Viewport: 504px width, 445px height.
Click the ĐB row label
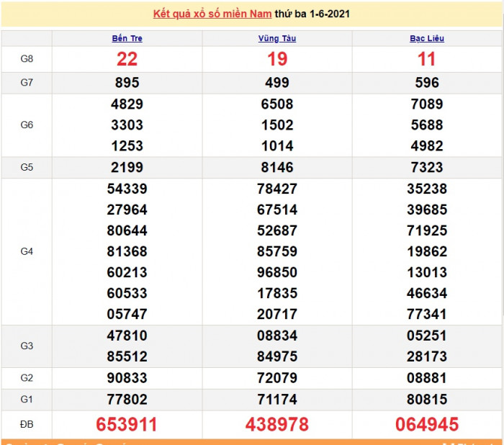[x=27, y=424]
